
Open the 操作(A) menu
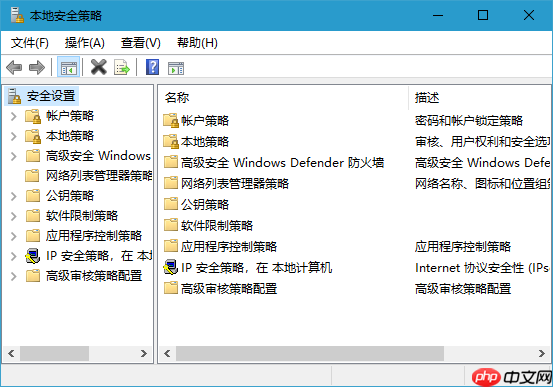click(x=85, y=43)
